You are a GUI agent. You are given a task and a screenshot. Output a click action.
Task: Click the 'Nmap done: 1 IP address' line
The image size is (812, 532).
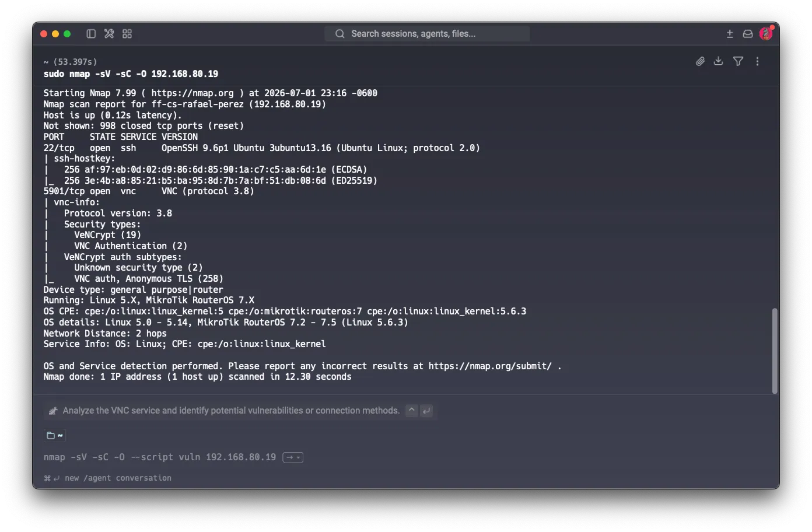coord(198,377)
